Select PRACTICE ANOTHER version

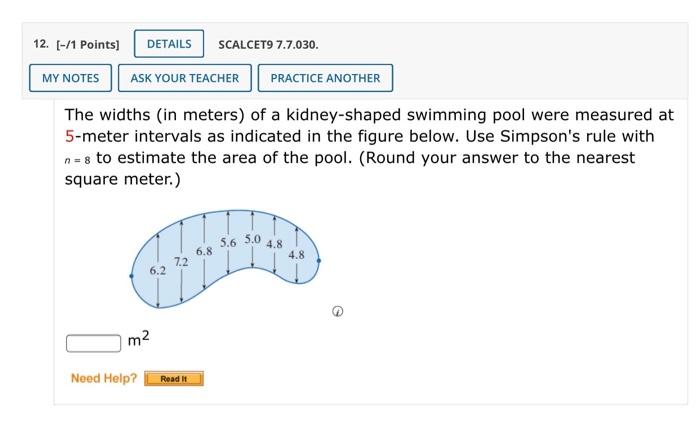tap(325, 78)
